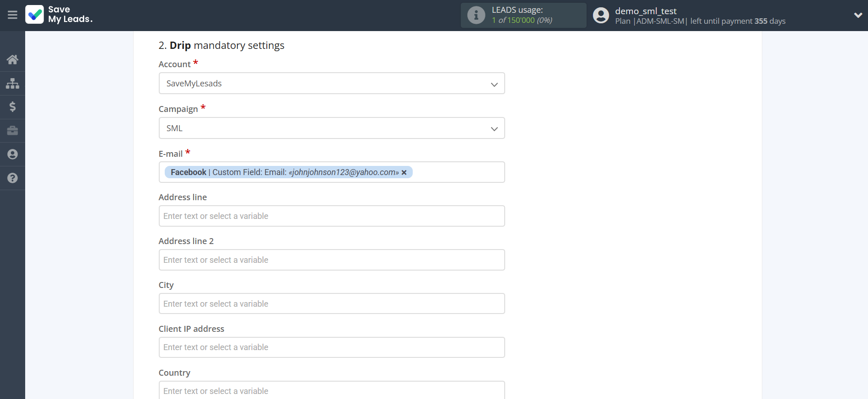Expand the account menu chevron

pos(857,15)
